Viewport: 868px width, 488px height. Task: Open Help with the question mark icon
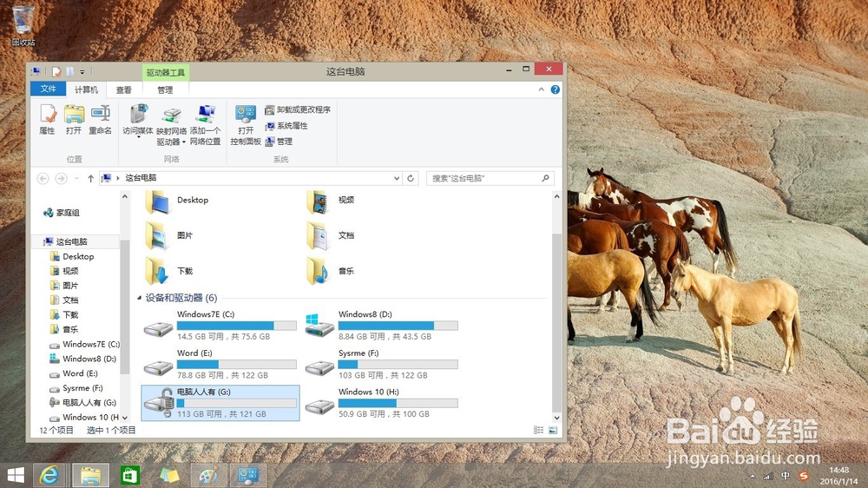(556, 89)
